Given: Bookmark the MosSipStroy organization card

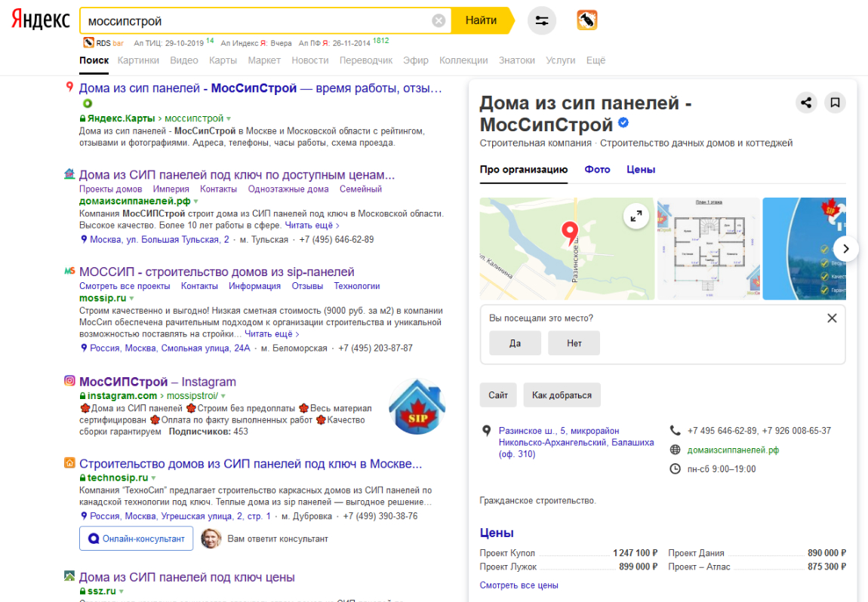Looking at the screenshot, I should (x=835, y=103).
